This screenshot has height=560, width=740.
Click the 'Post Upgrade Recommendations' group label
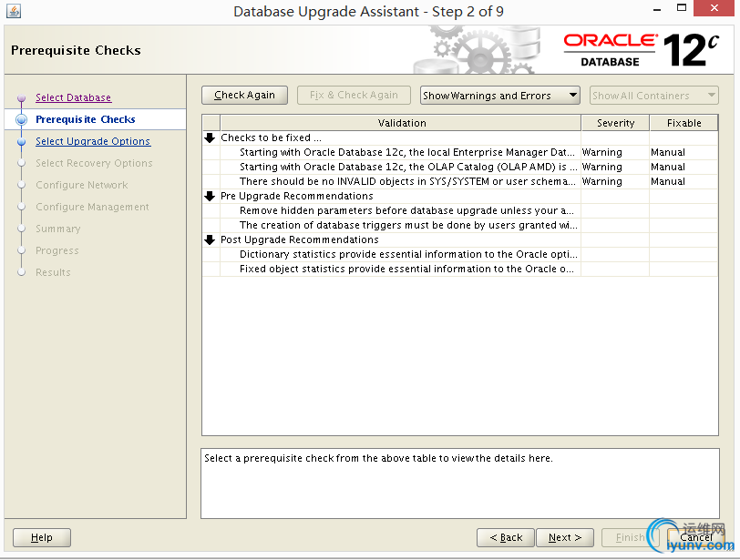[x=300, y=239]
